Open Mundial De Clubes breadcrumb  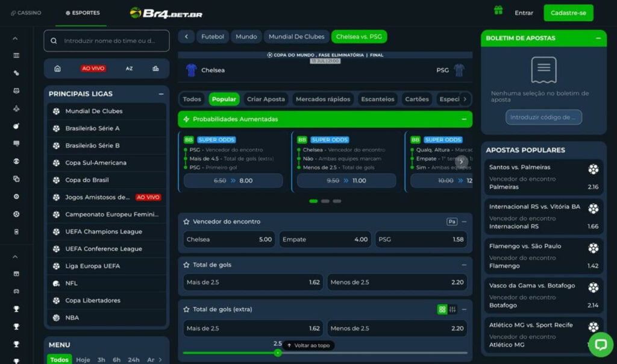tap(296, 37)
